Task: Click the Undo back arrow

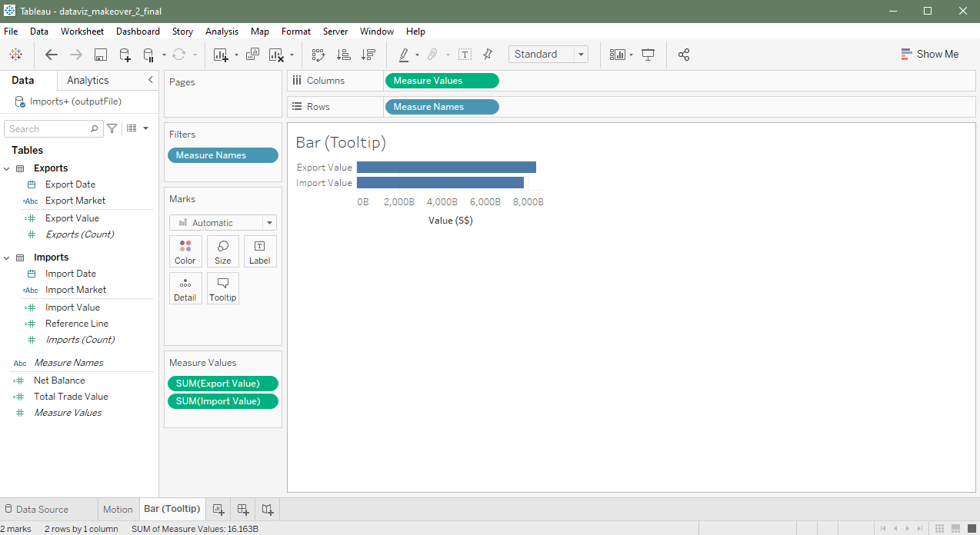Action: [52, 55]
